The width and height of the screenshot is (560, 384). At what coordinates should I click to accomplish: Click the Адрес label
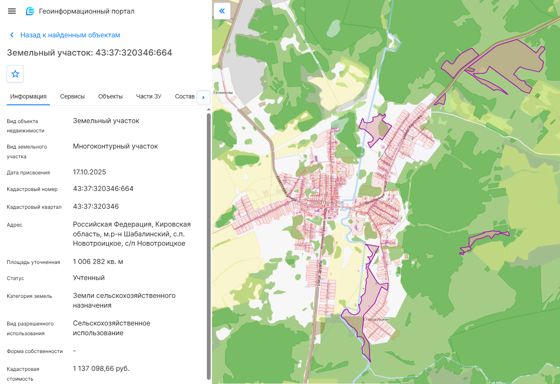[x=14, y=225]
